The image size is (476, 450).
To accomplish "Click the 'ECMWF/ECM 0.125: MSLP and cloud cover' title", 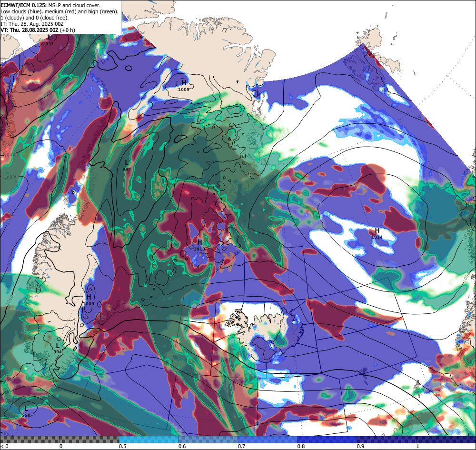I will tap(50, 5).
